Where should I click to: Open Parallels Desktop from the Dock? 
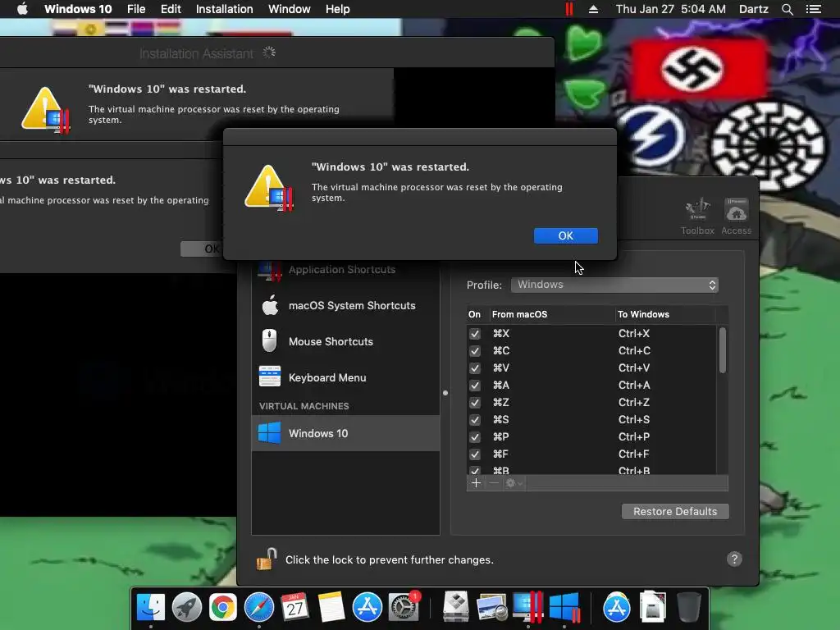tap(528, 607)
